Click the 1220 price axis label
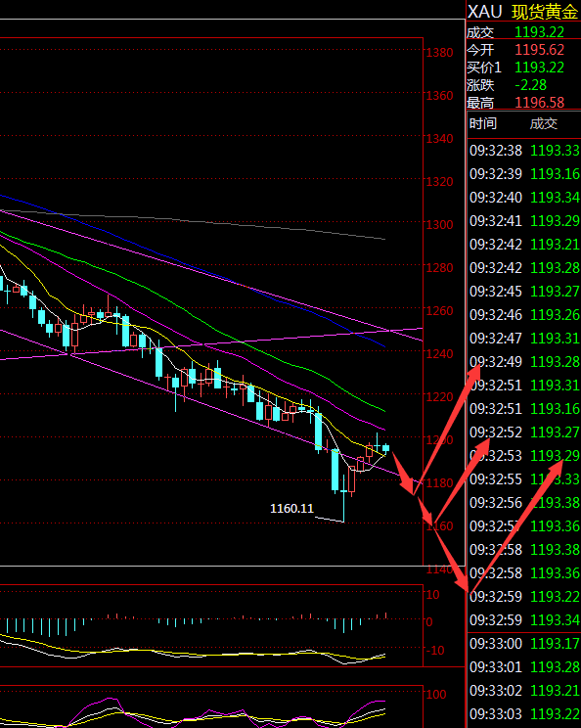 click(439, 397)
